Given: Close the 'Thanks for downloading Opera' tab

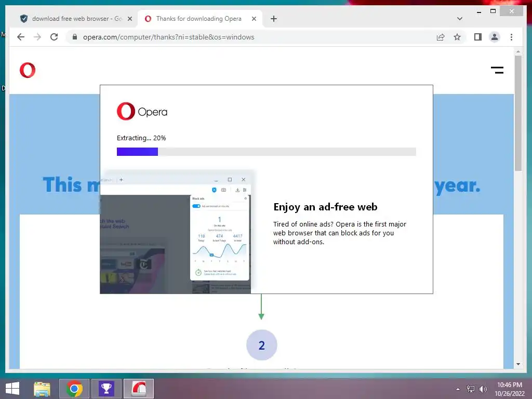Looking at the screenshot, I should [x=254, y=19].
